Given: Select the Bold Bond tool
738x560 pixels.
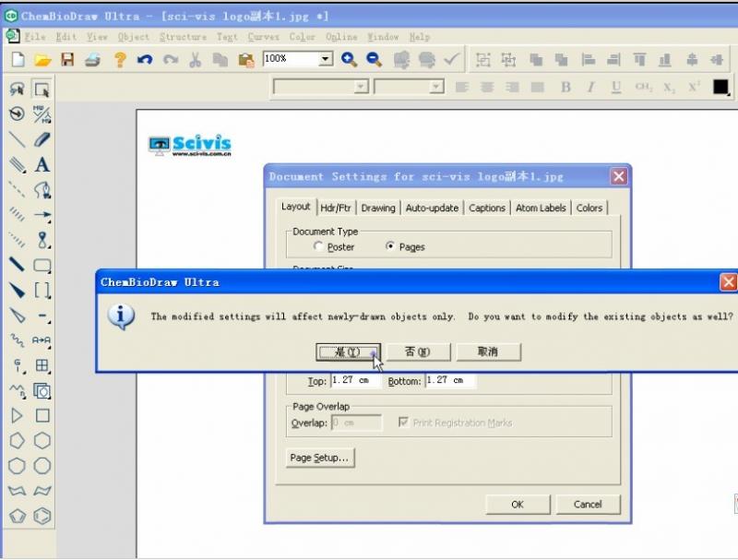Looking at the screenshot, I should (17, 265).
